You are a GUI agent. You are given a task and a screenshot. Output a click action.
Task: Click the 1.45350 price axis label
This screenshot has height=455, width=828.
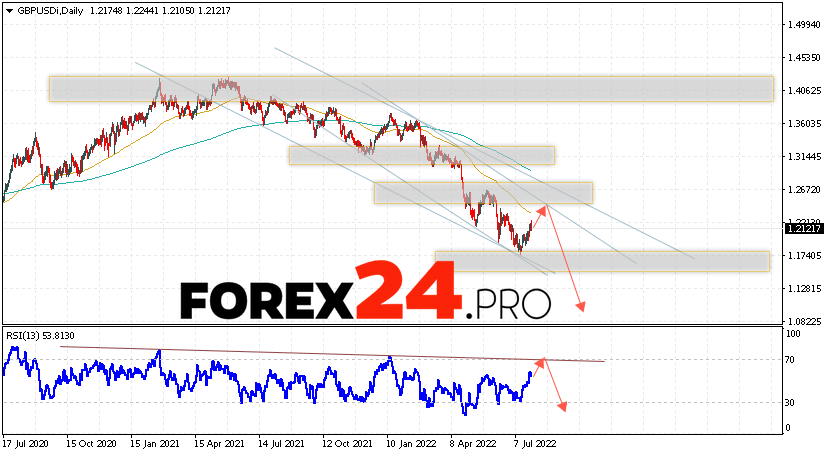[804, 58]
